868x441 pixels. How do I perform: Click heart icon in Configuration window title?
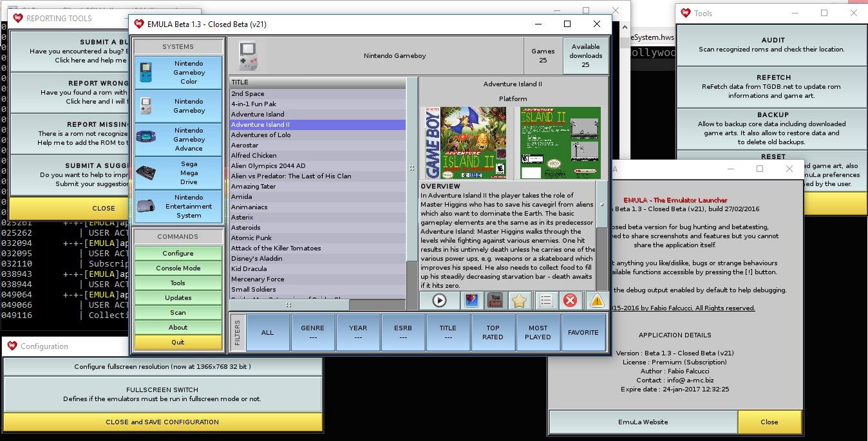pyautogui.click(x=12, y=346)
